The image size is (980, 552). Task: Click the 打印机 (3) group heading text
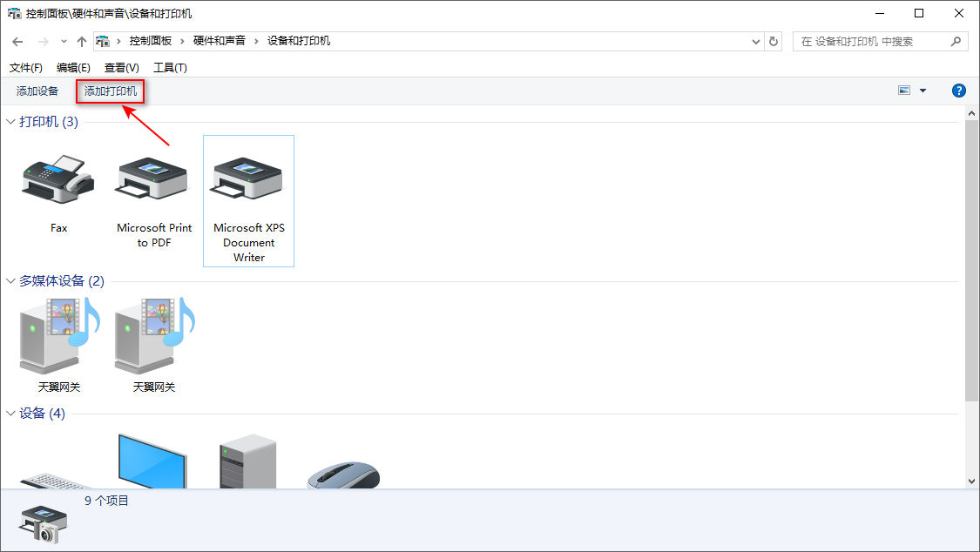pos(49,122)
